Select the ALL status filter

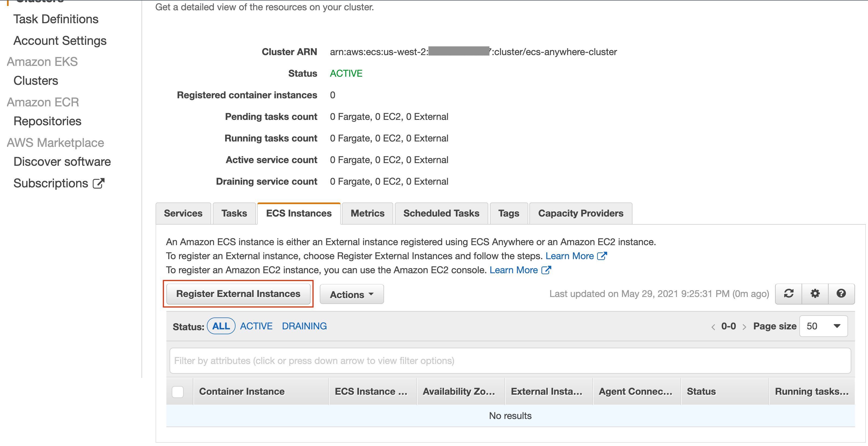click(221, 326)
